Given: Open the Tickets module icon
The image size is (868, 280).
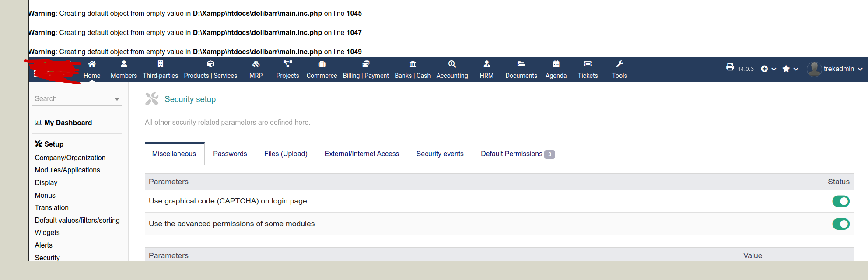Looking at the screenshot, I should tap(588, 64).
